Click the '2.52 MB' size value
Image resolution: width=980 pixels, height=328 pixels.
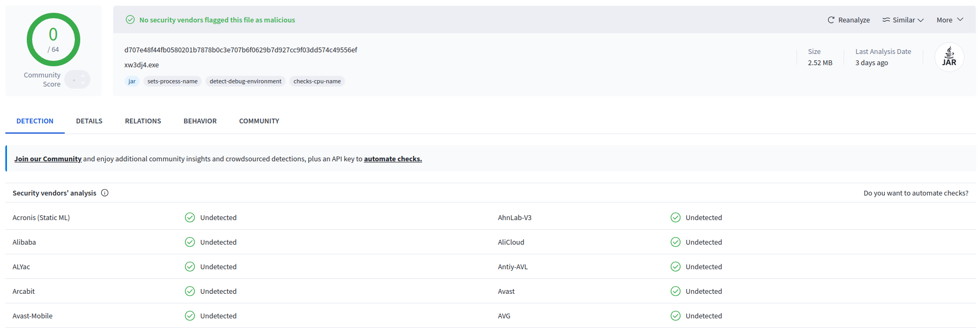[820, 63]
